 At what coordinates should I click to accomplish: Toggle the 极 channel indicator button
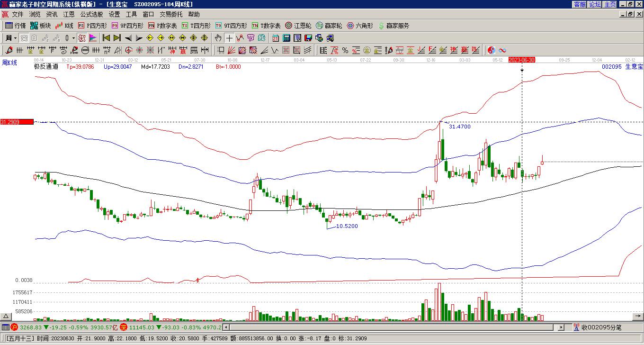click(x=82, y=38)
